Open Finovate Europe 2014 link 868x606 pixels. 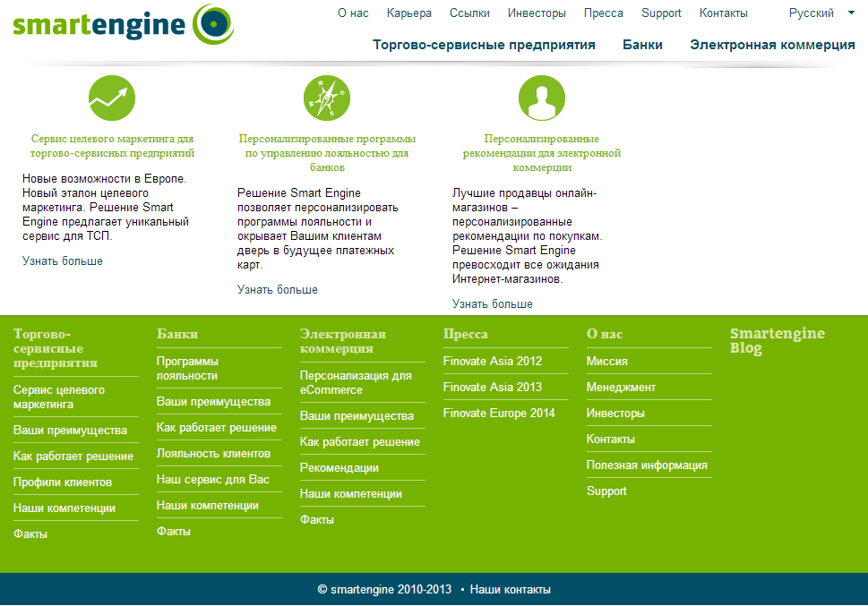click(499, 413)
